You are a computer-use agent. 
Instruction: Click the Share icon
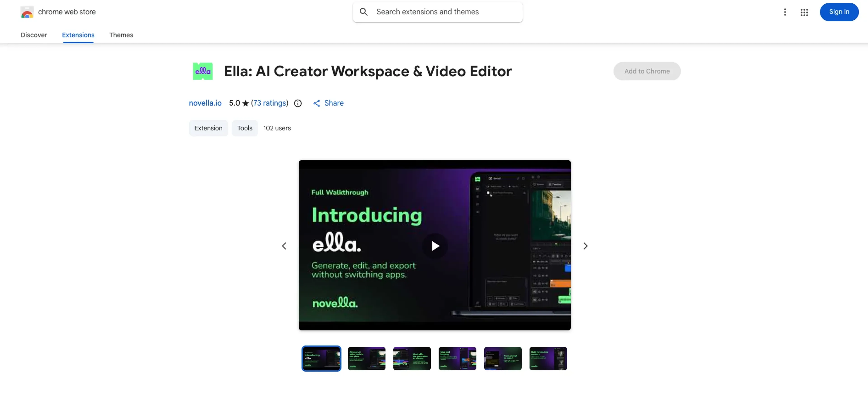coord(316,103)
